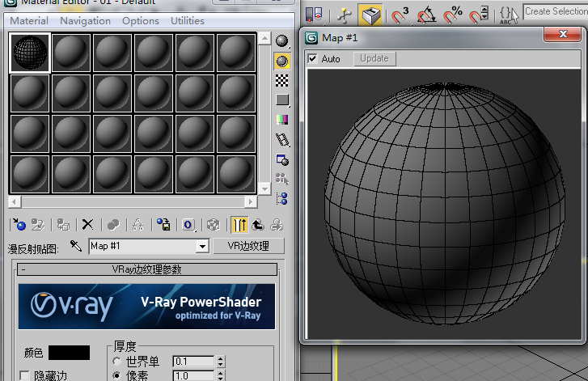
Task: Toggle the 3D Snaps magnet icon
Action: (400, 14)
